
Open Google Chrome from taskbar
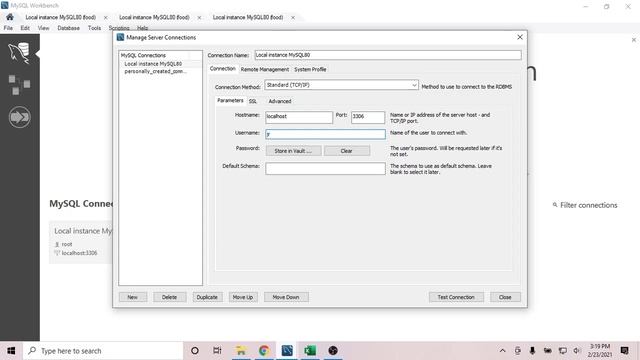coord(264,351)
